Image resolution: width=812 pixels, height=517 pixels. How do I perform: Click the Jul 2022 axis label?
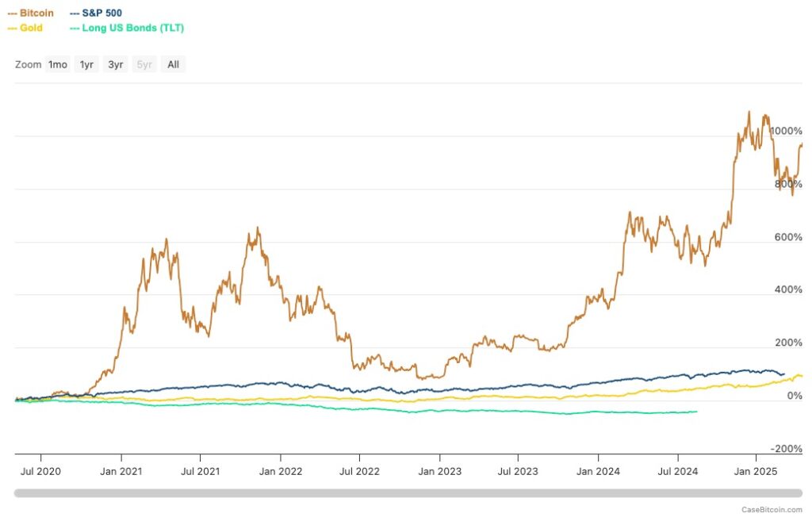point(359,472)
